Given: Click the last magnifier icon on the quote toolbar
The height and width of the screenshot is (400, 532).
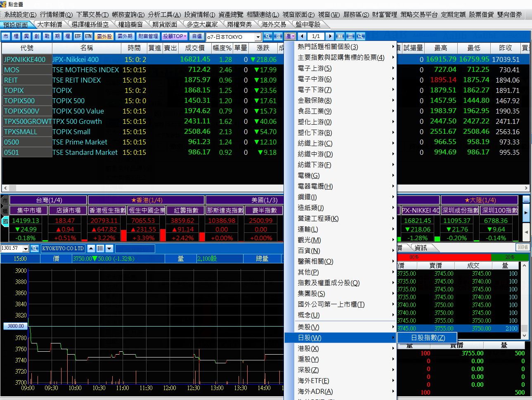Looking at the screenshot, I should pyautogui.click(x=361, y=36).
